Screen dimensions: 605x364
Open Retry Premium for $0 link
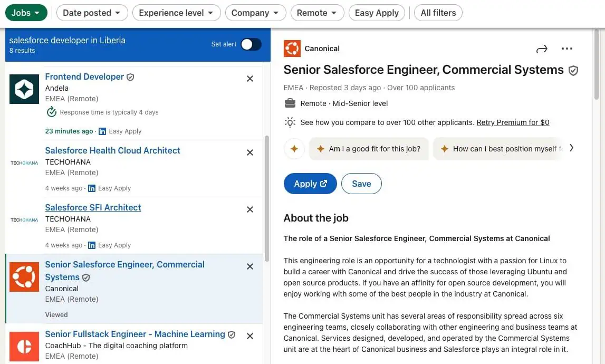point(513,122)
